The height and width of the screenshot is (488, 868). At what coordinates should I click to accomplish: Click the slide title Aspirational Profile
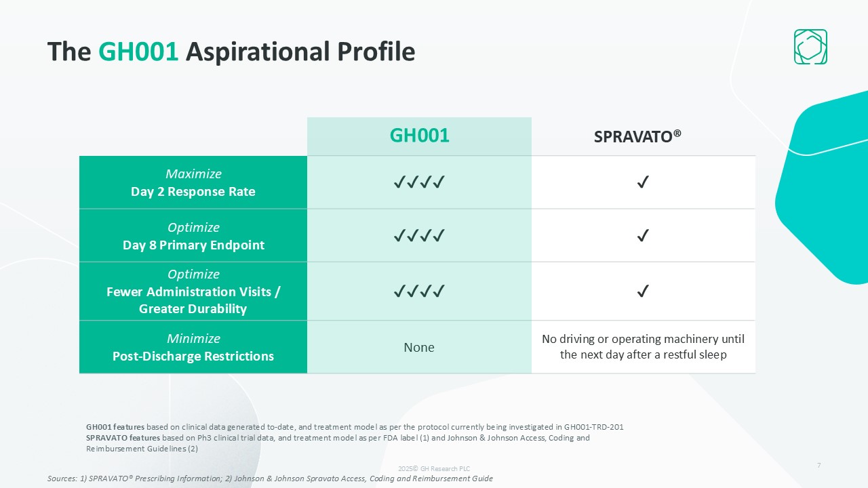pos(231,52)
